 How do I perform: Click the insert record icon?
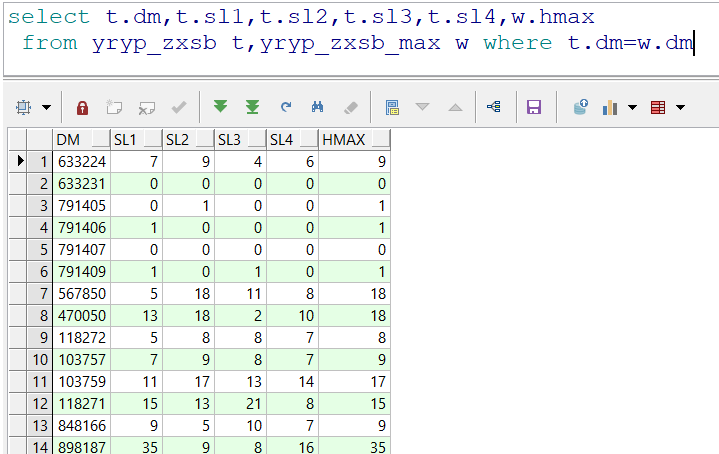[113, 107]
